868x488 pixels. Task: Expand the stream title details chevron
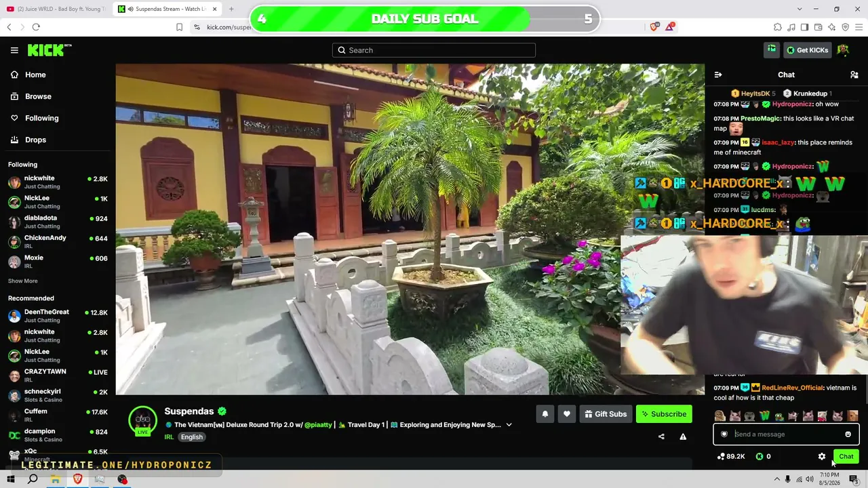pyautogui.click(x=509, y=425)
